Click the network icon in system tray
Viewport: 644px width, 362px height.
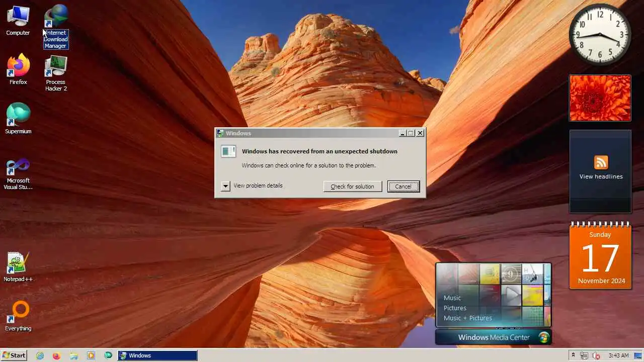584,355
